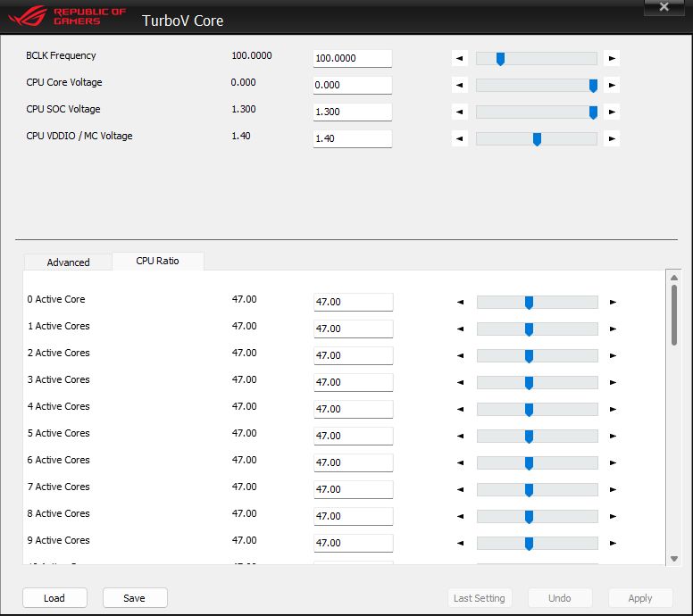Click the CPU VDDIO / MC Voltage slider thumb
The image size is (693, 616).
tap(537, 139)
